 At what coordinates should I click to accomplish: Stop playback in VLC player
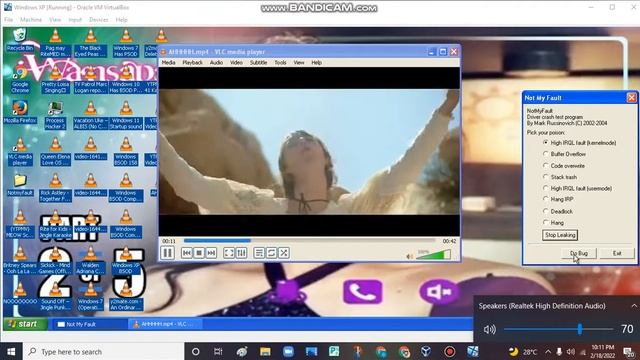coord(199,253)
